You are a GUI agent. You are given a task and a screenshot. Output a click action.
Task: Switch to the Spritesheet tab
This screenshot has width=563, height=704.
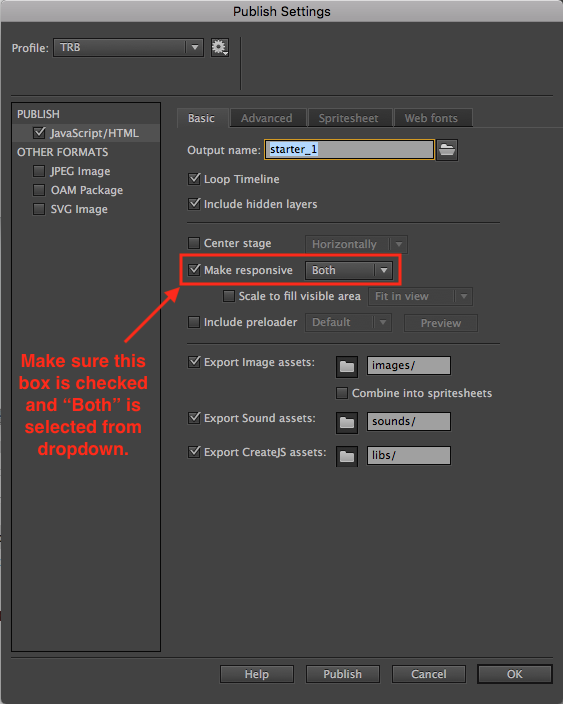[349, 118]
